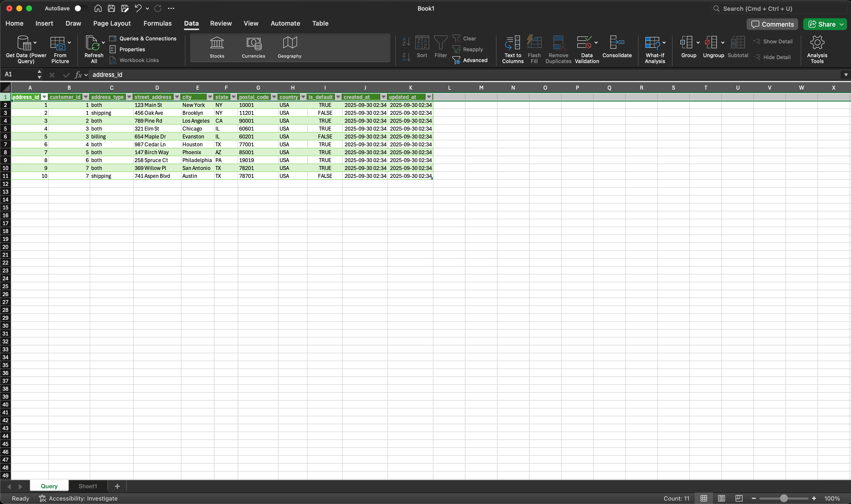Switch to Page Break Preview in status bar

point(739,498)
